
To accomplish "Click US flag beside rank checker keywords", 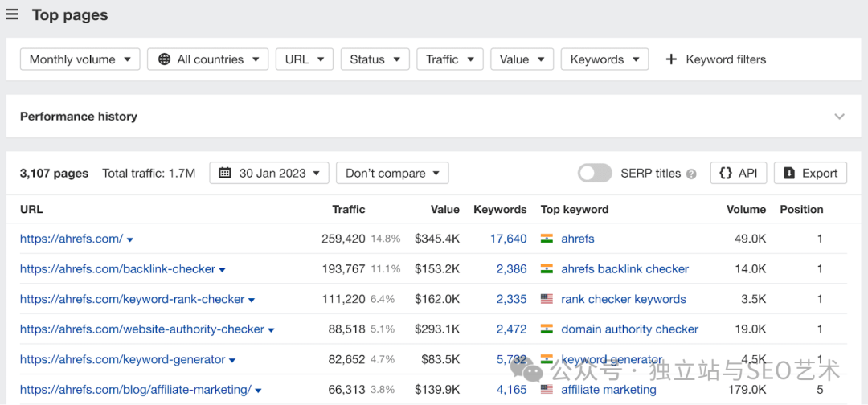I will coord(547,299).
